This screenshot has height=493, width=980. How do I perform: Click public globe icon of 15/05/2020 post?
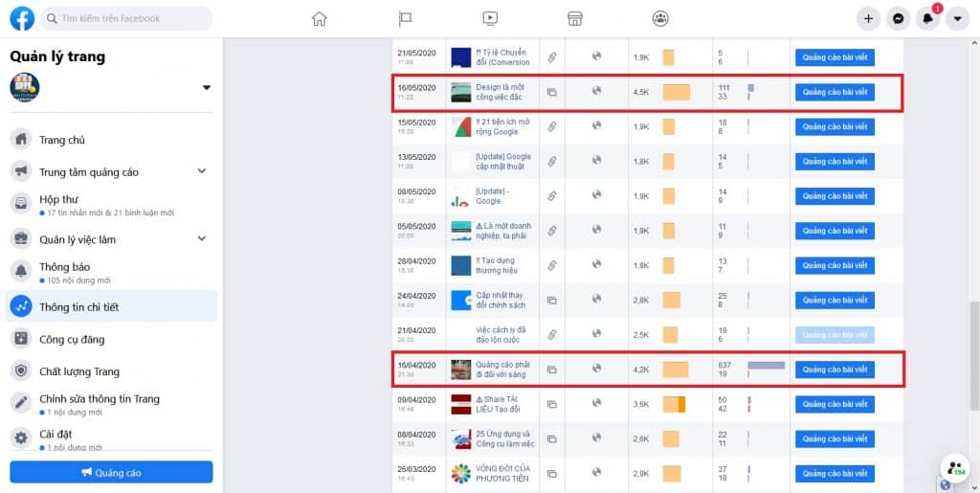(596, 125)
